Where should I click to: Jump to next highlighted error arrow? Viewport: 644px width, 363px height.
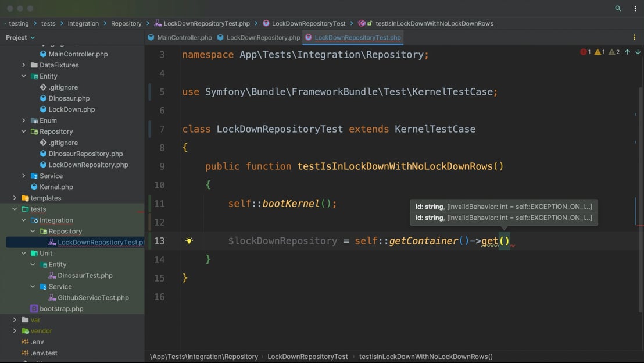click(x=638, y=52)
